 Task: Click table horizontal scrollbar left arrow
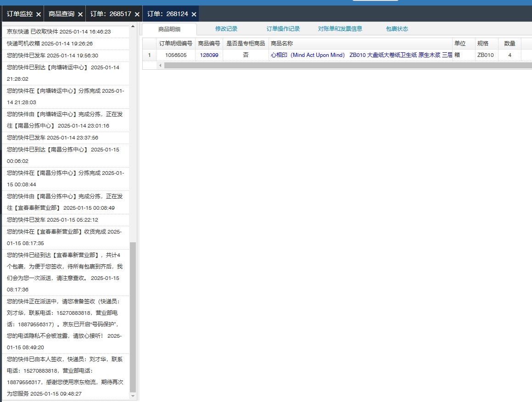[160, 66]
